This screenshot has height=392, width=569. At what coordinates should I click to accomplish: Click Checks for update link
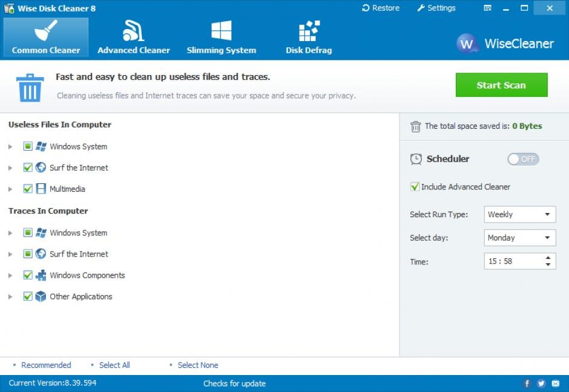pyautogui.click(x=234, y=384)
